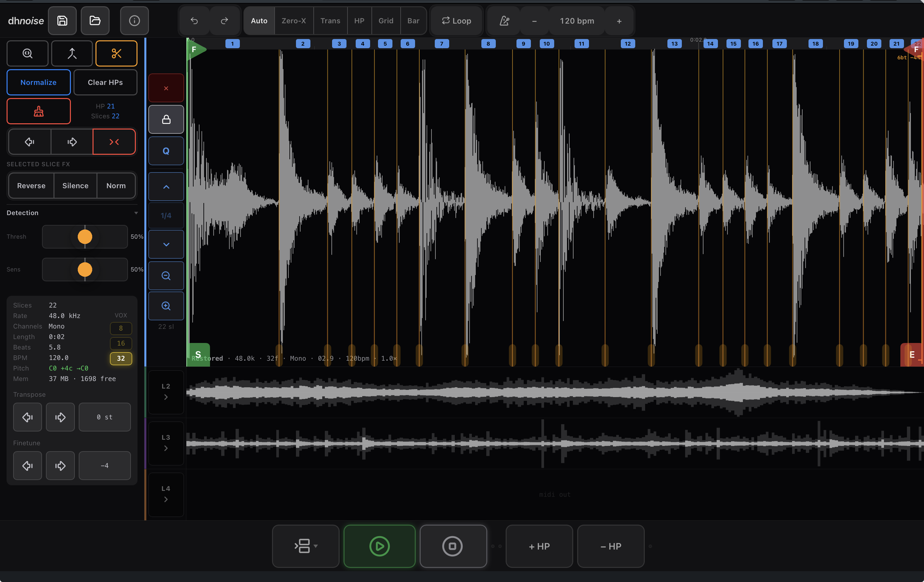Viewport: 924px width, 582px height.
Task: Select the Grid mode tab
Action: pos(386,21)
